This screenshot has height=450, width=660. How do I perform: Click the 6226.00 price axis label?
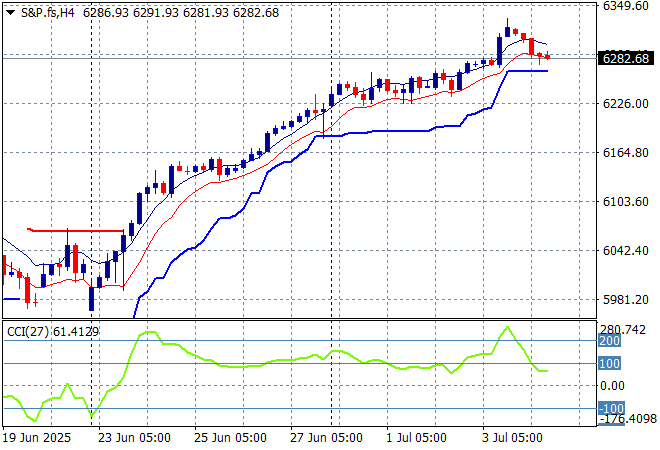click(624, 104)
